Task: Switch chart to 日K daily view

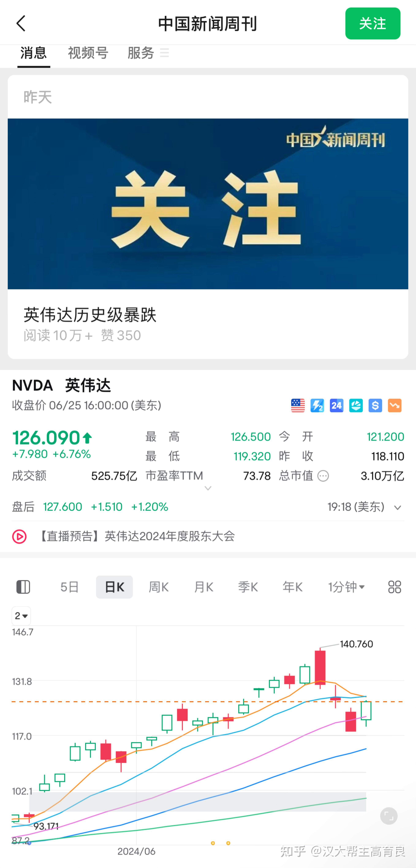Action: [114, 587]
